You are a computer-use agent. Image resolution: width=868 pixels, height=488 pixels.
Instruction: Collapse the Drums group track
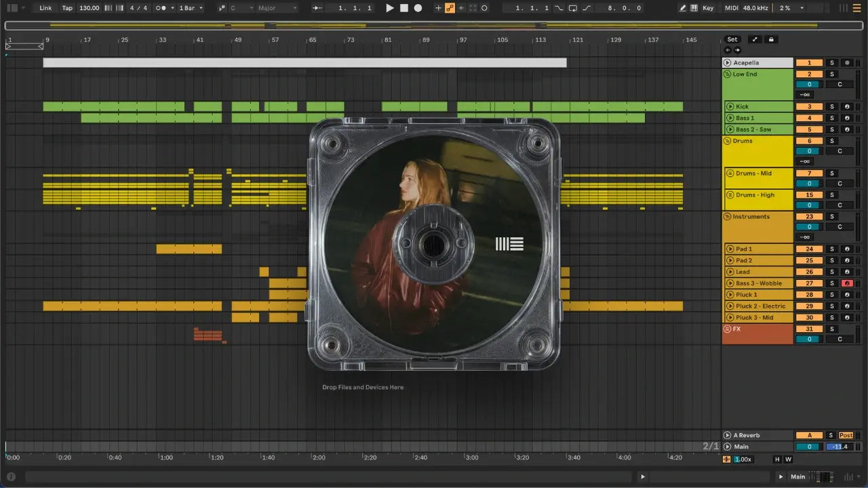coord(727,141)
